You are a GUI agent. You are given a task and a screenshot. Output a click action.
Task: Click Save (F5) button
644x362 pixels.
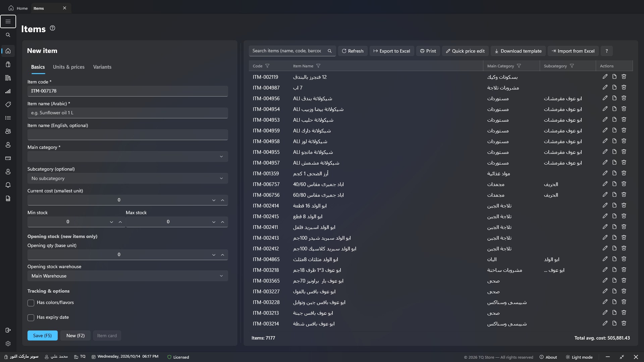coord(42,336)
